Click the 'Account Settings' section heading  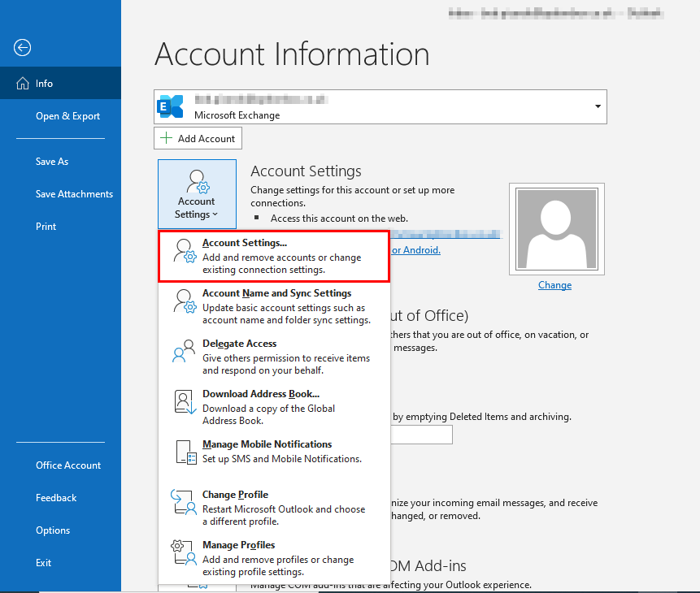point(306,171)
